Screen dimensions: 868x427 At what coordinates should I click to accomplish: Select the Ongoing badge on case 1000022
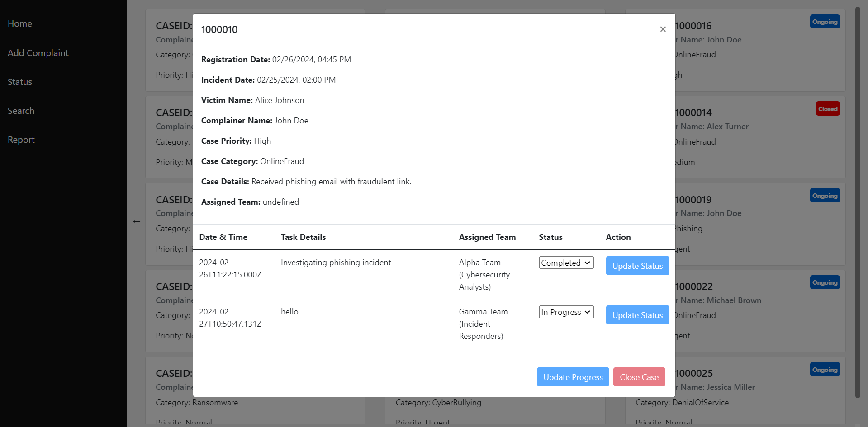pyautogui.click(x=825, y=282)
